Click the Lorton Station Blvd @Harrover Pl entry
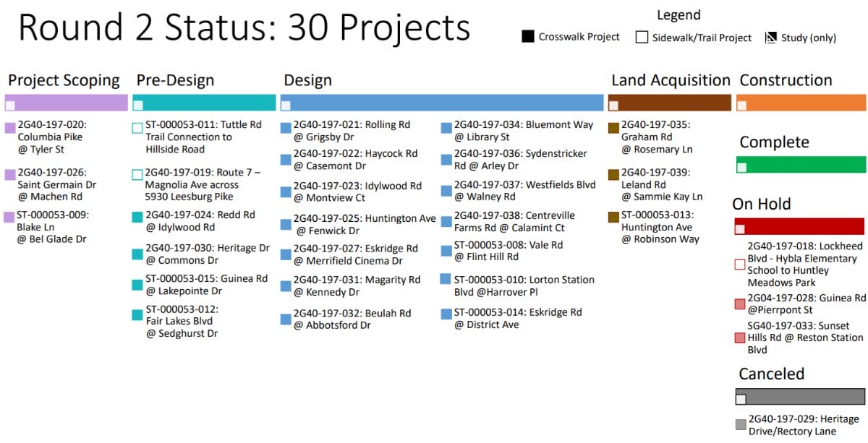 click(524, 285)
